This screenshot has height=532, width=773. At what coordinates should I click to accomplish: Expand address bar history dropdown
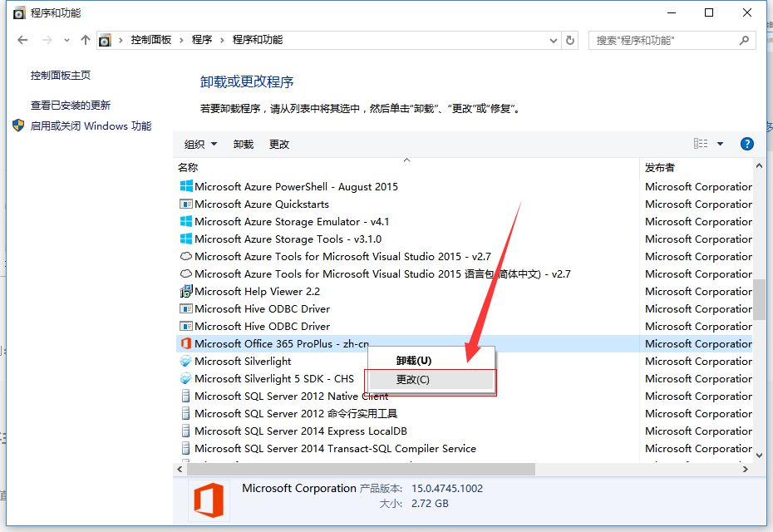point(553,41)
